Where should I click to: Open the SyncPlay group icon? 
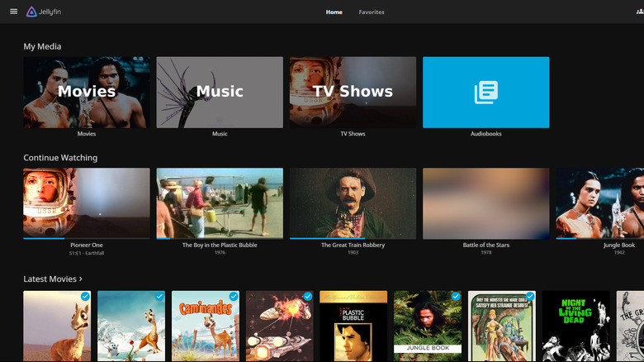pyautogui.click(x=640, y=12)
